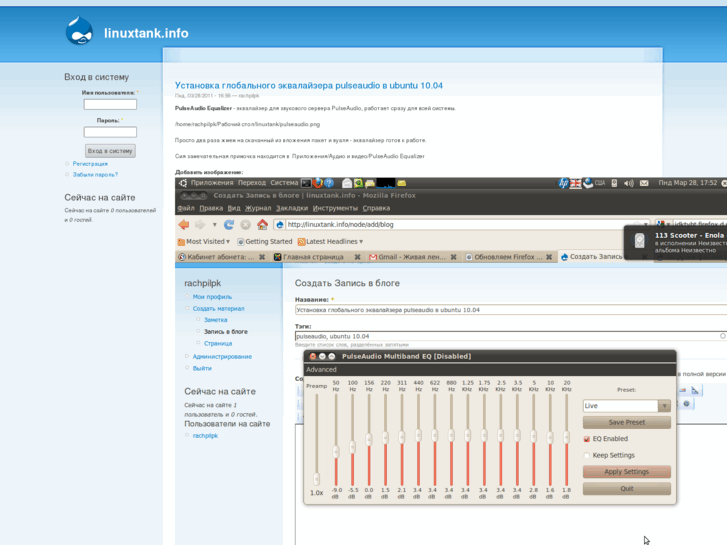
Task: Click the Ubuntu logo in the GNOME panel
Action: tap(183, 183)
